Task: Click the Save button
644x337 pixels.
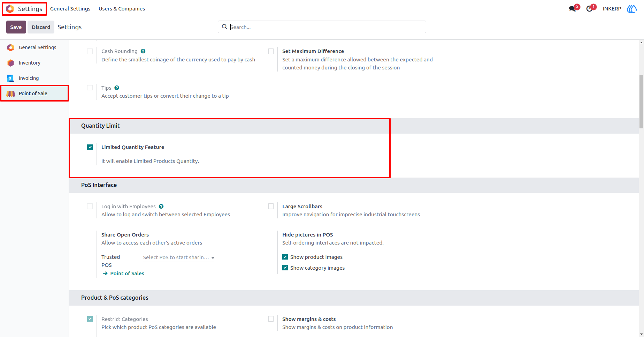Action: click(x=16, y=27)
